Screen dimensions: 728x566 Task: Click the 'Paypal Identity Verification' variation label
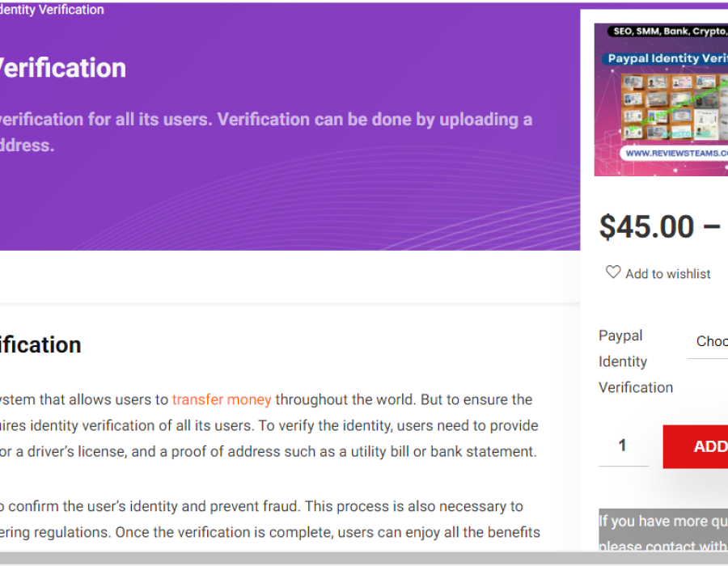coord(635,361)
